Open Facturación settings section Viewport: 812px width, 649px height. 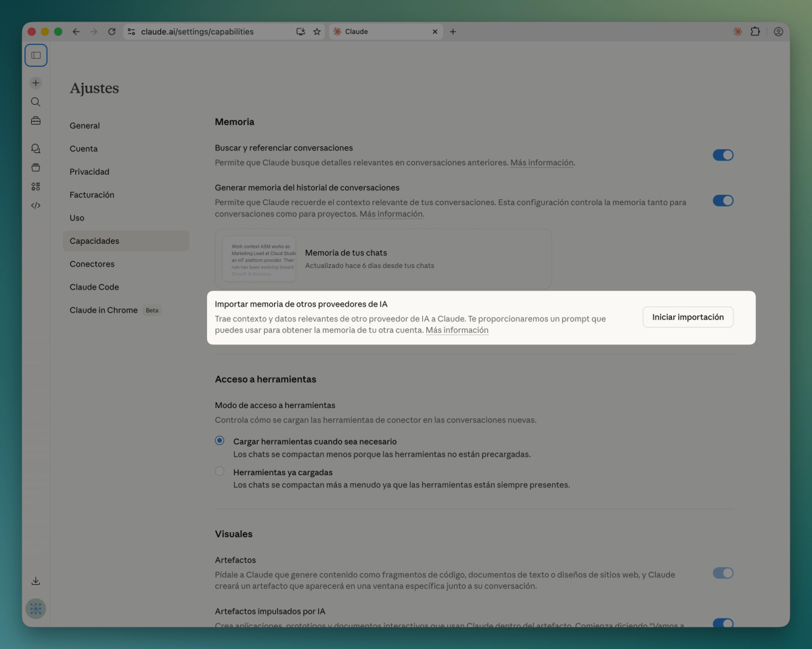click(x=126, y=195)
